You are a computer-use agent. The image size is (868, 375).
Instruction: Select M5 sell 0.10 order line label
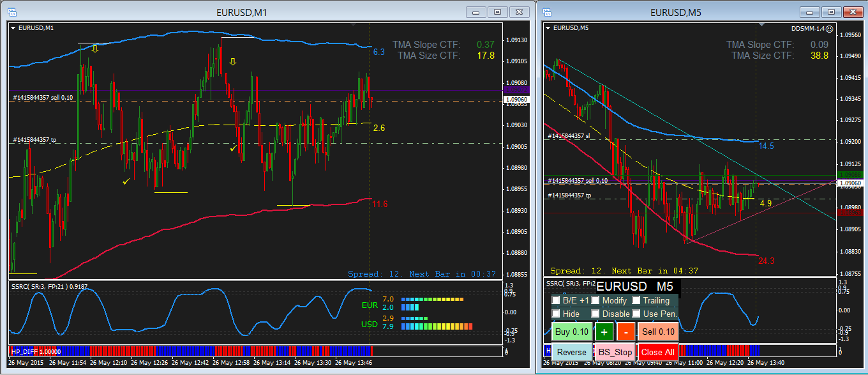(578, 181)
